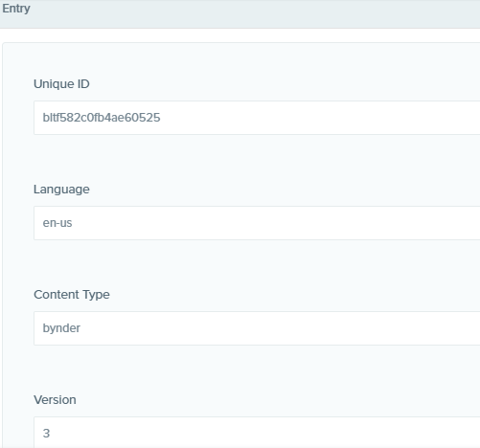This screenshot has height=448, width=480.
Task: Place cursor on the en-us value text
Action: [x=57, y=223]
